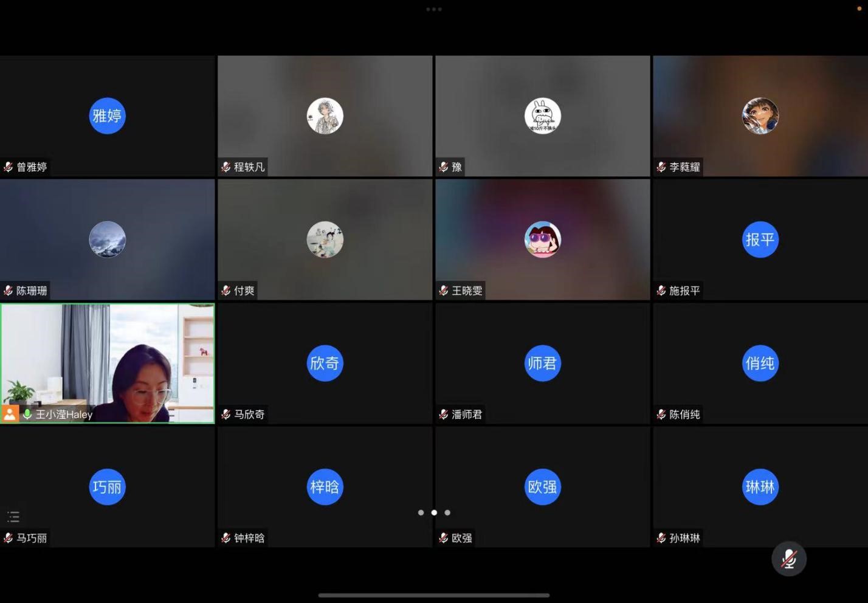This screenshot has height=603, width=868.
Task: Click the rabbit cartoon avatar of 豫
Action: pyautogui.click(x=542, y=115)
